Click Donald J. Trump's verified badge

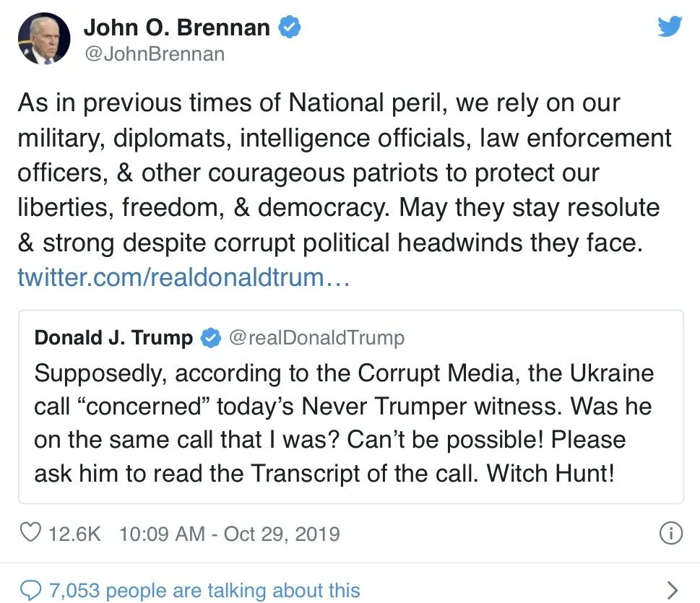click(210, 337)
